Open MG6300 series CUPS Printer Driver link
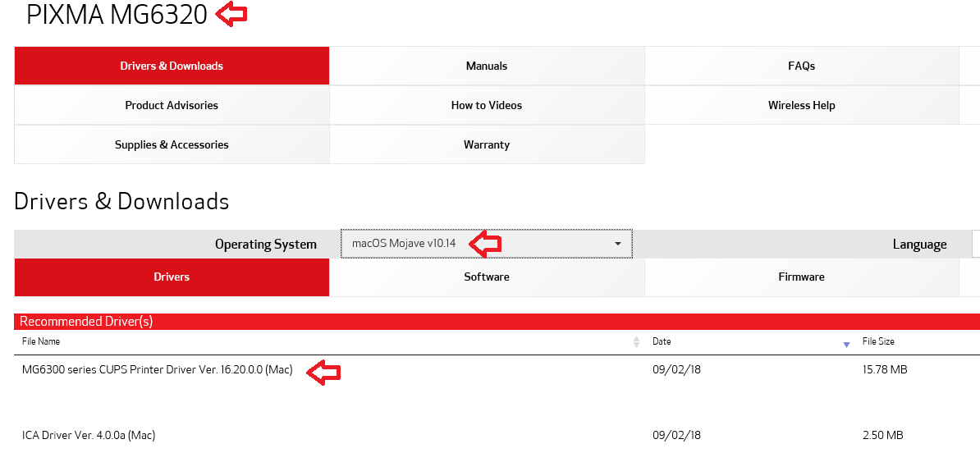 click(x=157, y=369)
